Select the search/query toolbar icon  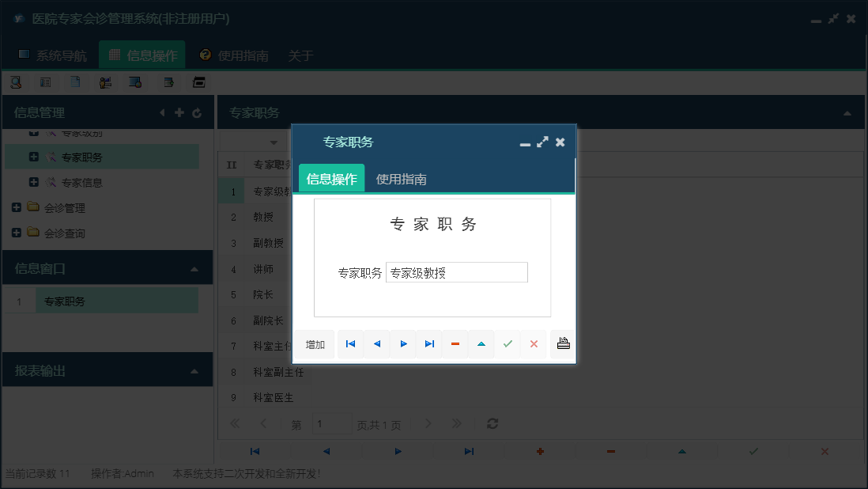pos(16,81)
